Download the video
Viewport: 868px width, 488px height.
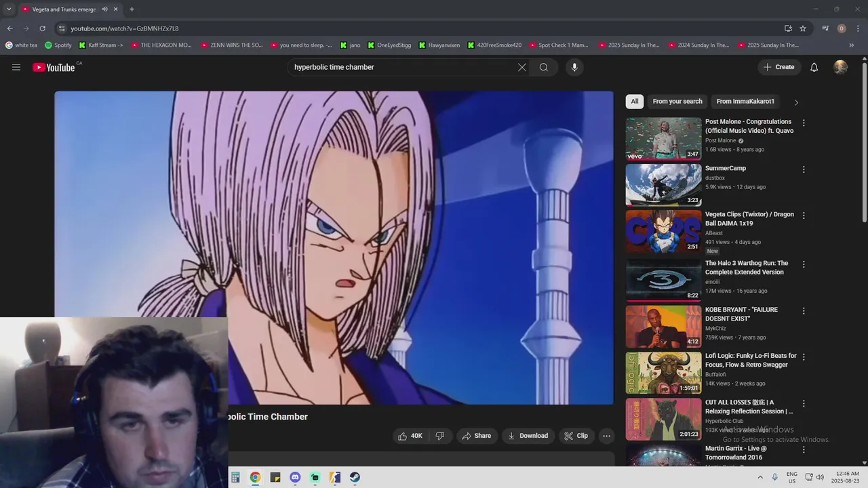point(528,436)
